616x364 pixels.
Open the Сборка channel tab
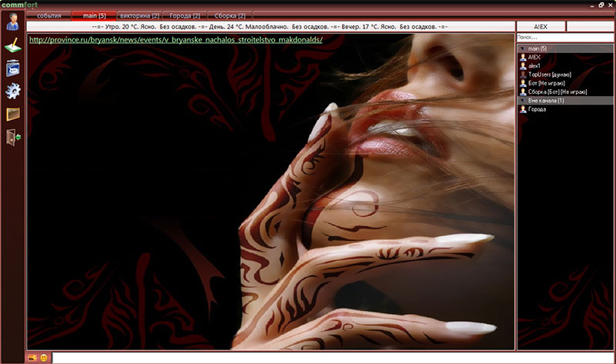(230, 15)
